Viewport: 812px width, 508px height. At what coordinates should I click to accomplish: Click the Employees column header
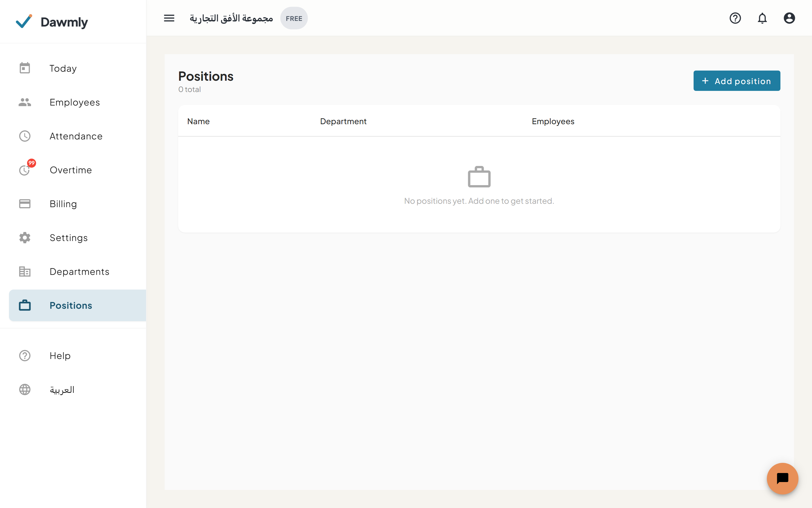point(553,121)
